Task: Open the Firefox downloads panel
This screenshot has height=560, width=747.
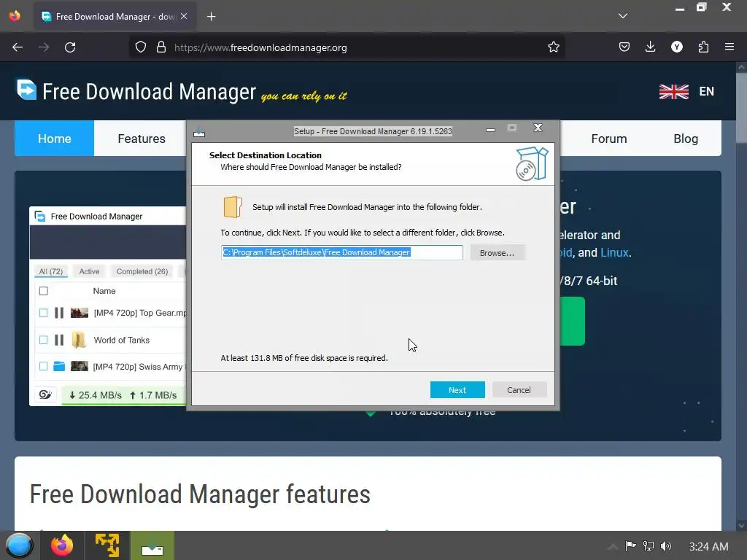Action: tap(650, 47)
